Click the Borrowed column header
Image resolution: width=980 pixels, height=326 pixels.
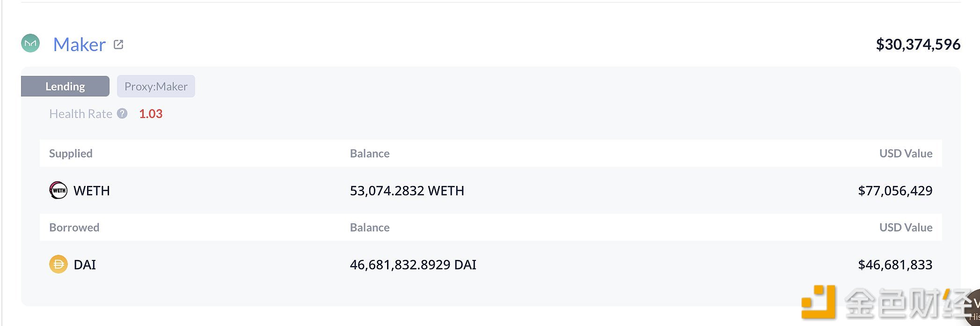(74, 228)
